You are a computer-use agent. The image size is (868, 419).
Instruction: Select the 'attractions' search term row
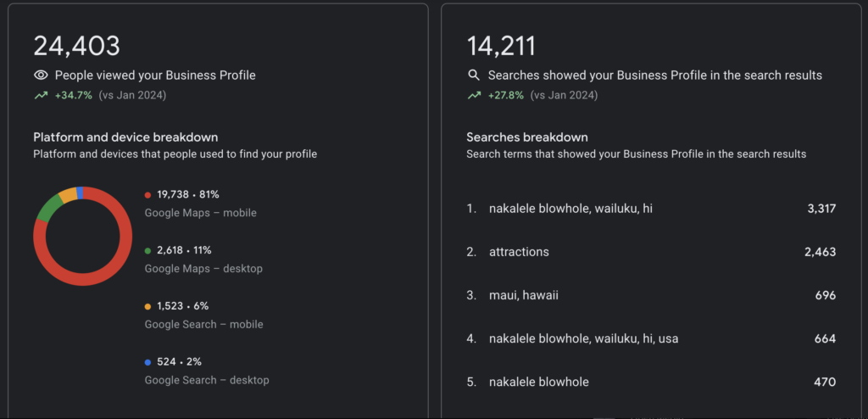[x=651, y=252]
